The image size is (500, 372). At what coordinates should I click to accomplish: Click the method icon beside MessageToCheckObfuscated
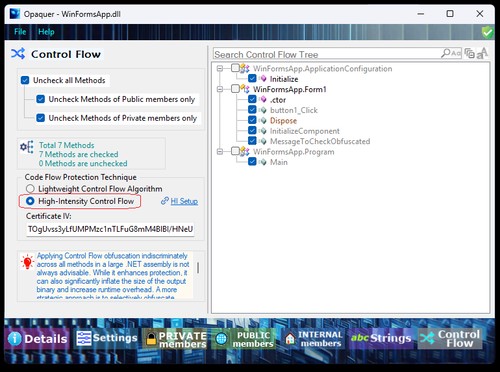(x=263, y=141)
